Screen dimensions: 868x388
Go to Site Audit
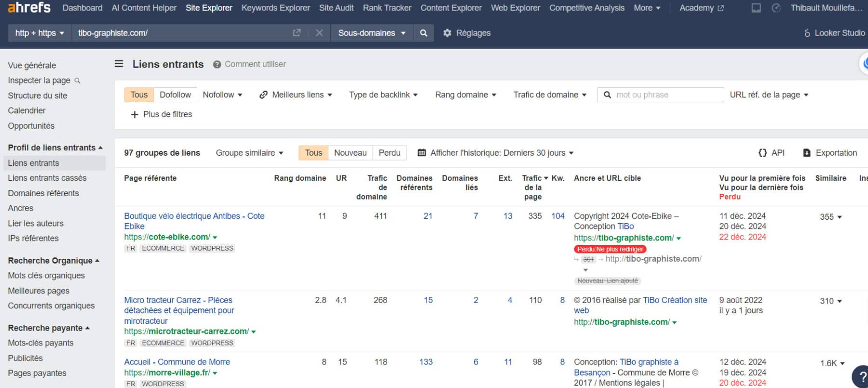pyautogui.click(x=337, y=8)
